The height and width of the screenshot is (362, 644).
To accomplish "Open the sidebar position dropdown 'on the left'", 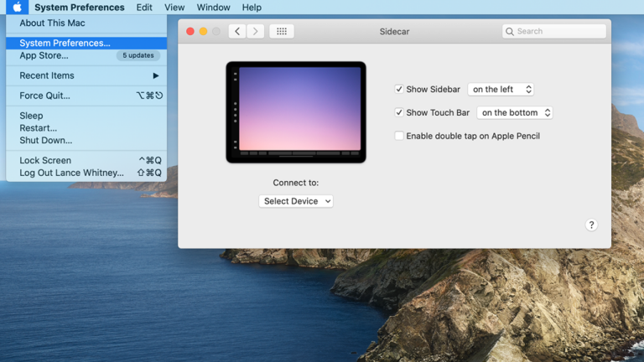I will coord(501,89).
